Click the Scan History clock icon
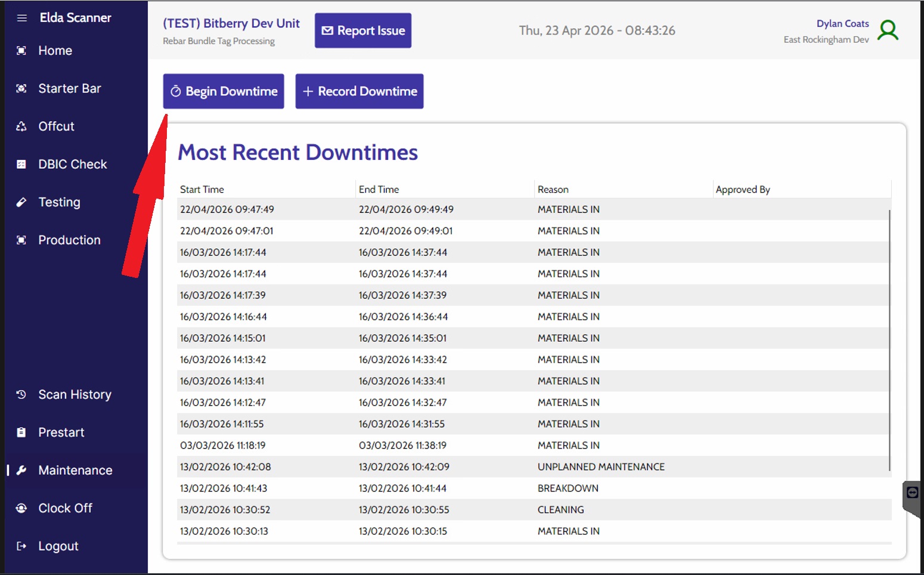Screen dimensions: 924x575 click(x=21, y=394)
